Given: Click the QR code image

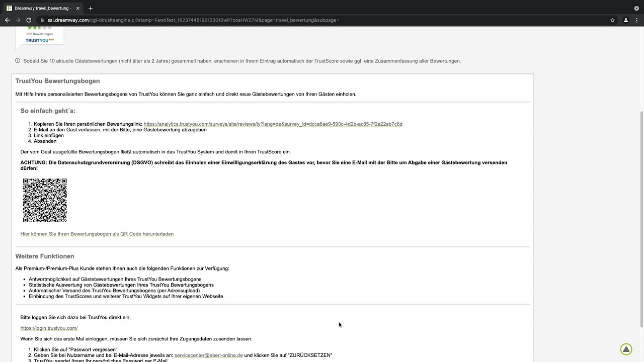Looking at the screenshot, I should [45, 201].
